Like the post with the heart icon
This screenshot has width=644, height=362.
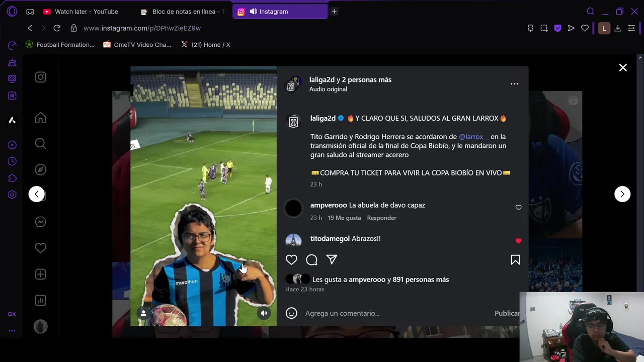pos(291,260)
